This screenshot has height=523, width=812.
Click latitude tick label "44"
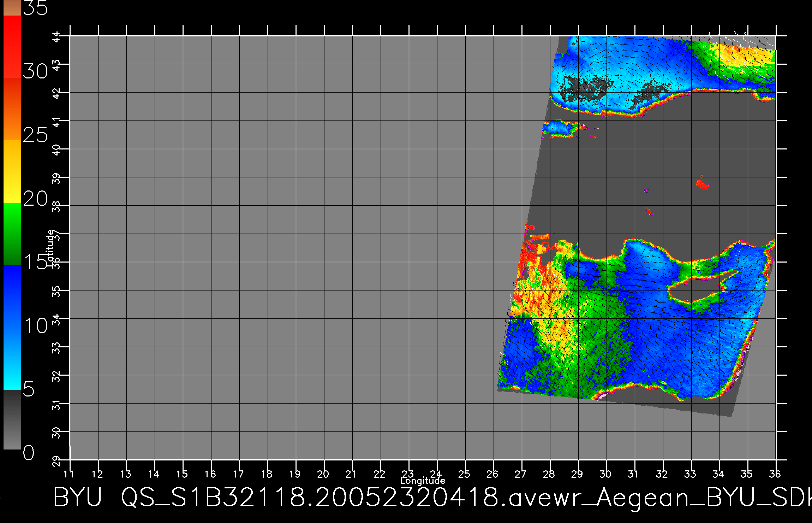point(57,36)
